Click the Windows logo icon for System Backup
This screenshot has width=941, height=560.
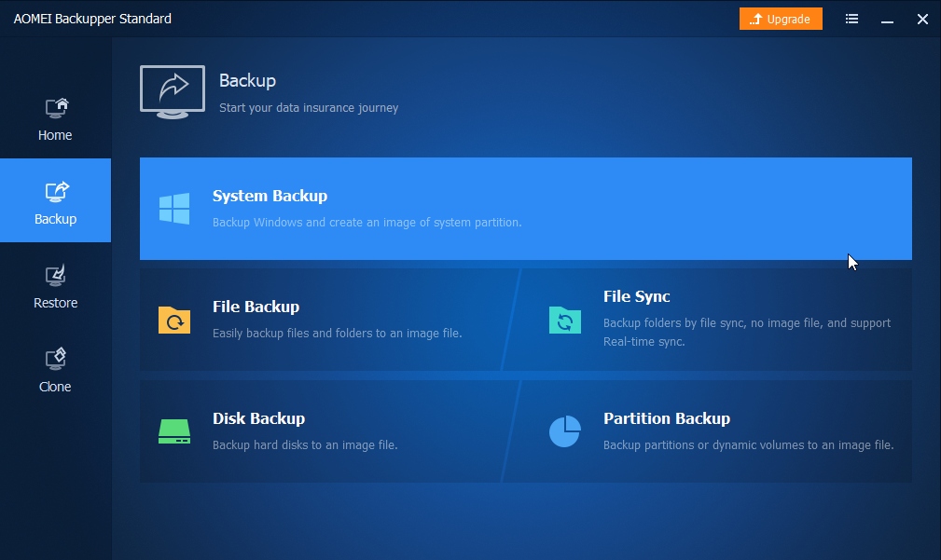tap(174, 209)
